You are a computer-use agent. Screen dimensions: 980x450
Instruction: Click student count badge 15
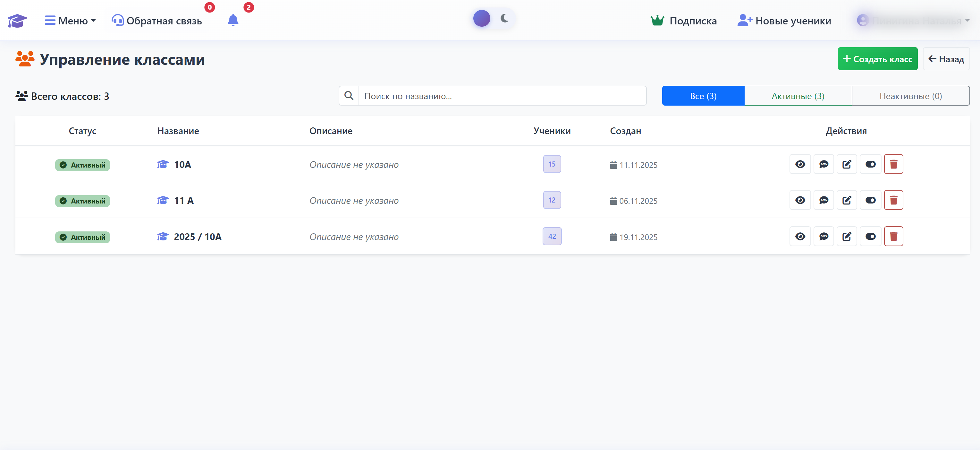point(552,164)
